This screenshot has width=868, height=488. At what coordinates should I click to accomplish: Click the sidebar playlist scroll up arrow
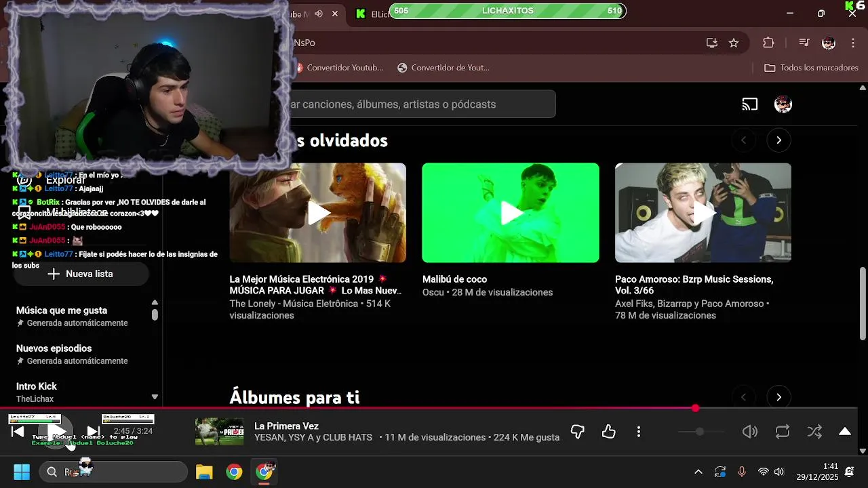pos(155,303)
